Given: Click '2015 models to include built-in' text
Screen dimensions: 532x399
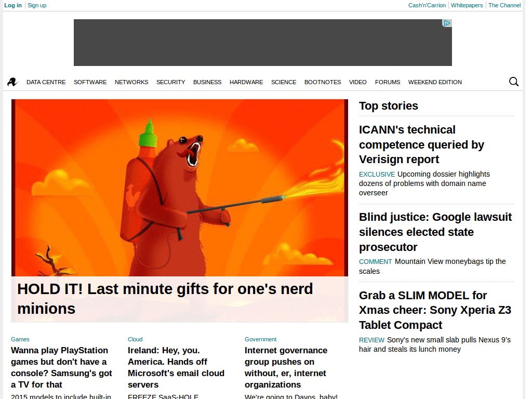Looking at the screenshot, I should point(61,396).
